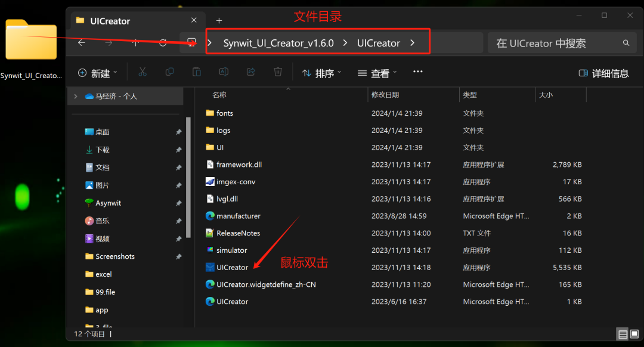644x347 pixels.
Task: Click the Copy toolbar icon
Action: coord(169,72)
